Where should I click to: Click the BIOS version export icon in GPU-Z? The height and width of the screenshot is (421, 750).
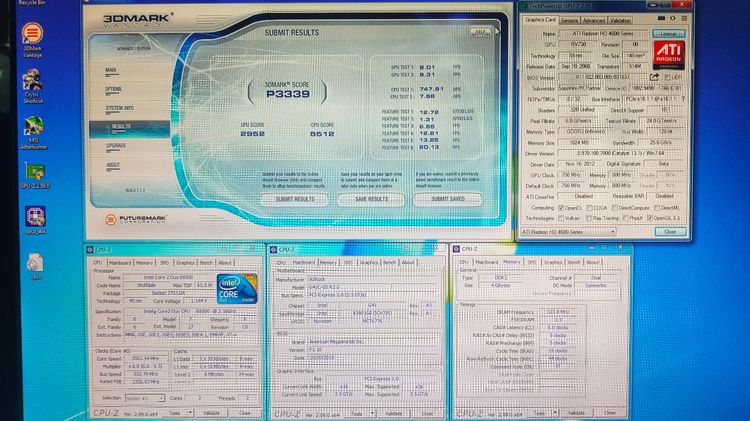point(654,77)
